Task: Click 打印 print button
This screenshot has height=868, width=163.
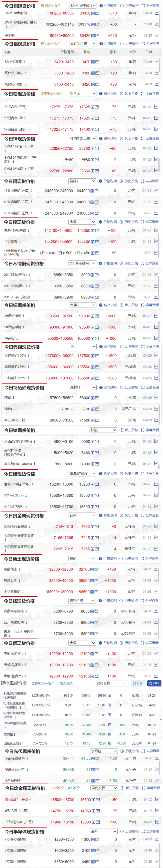Action: 154,683
